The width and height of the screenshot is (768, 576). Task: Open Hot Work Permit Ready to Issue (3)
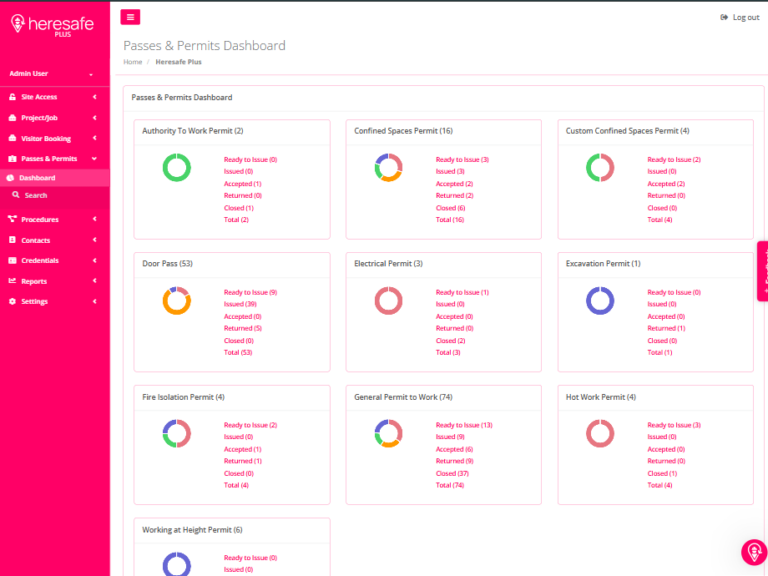(x=674, y=425)
